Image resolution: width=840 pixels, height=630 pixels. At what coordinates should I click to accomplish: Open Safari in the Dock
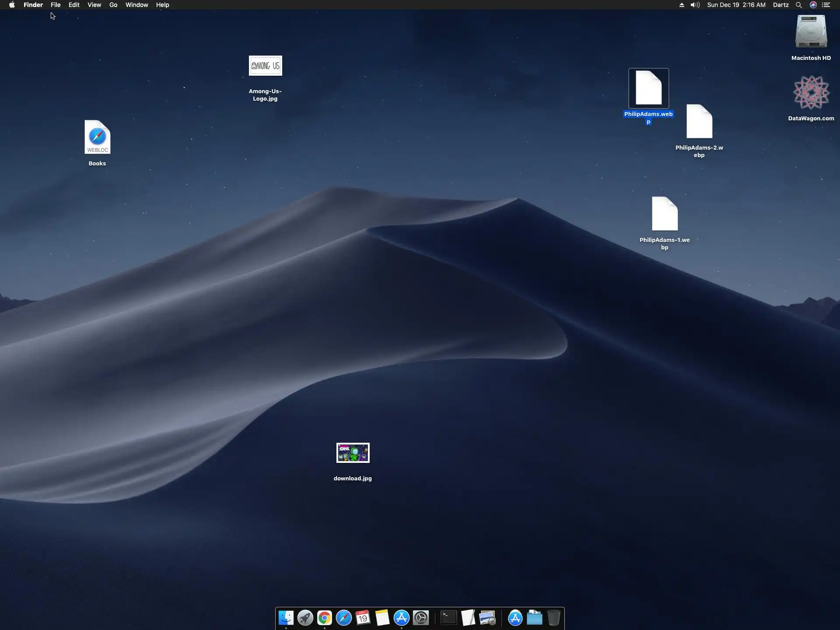pos(343,618)
